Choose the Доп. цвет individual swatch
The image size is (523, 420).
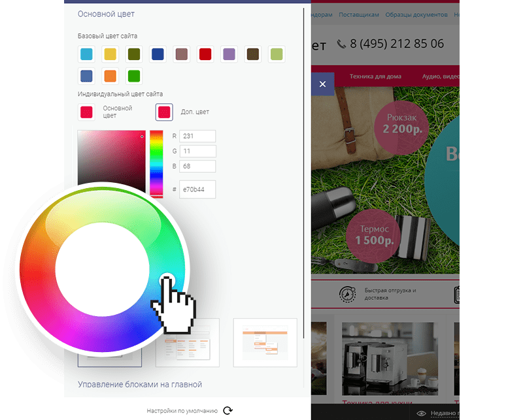164,112
